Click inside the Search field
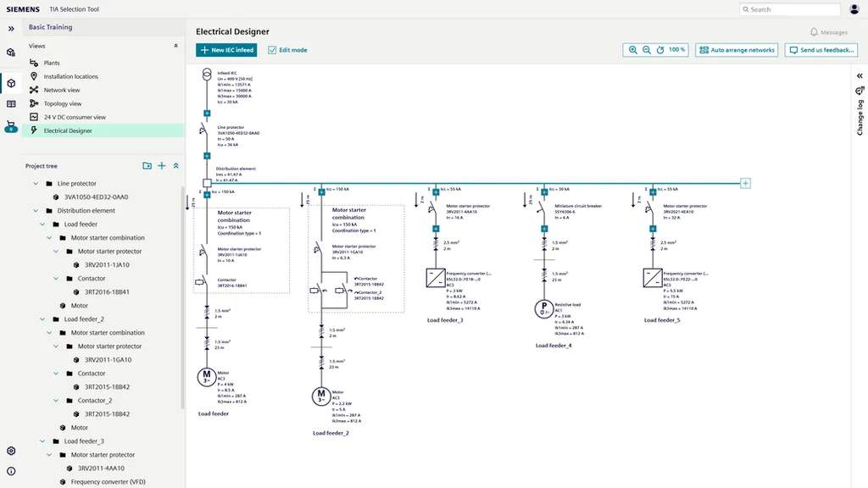Image resolution: width=868 pixels, height=488 pixels. coord(788,8)
